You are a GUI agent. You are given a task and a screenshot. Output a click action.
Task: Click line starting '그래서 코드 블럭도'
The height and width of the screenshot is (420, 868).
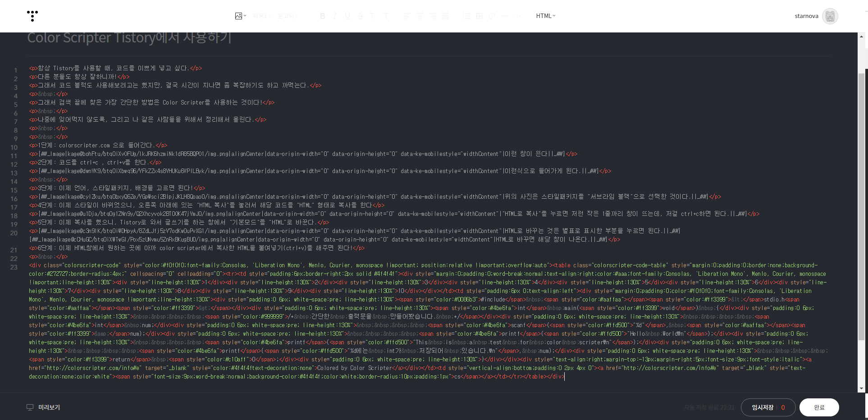175,85
